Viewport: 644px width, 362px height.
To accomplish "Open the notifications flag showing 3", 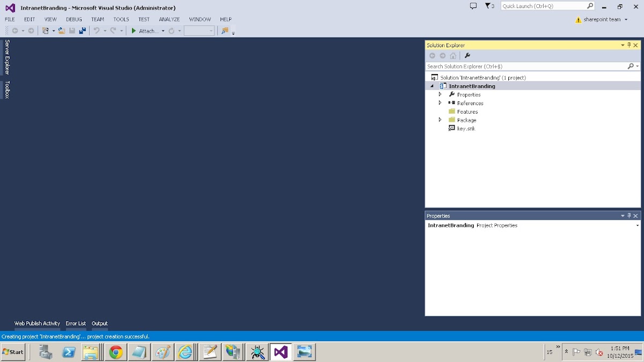I will click(489, 6).
